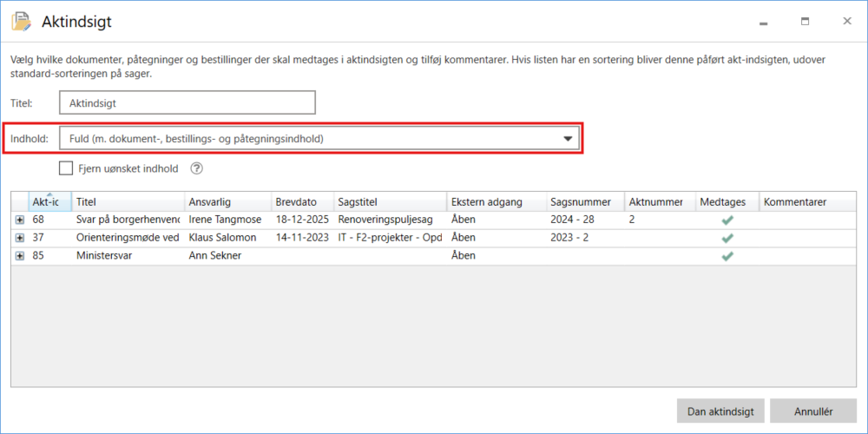This screenshot has width=868, height=434.
Task: Sort by the Brevdato column header
Action: pos(303,202)
